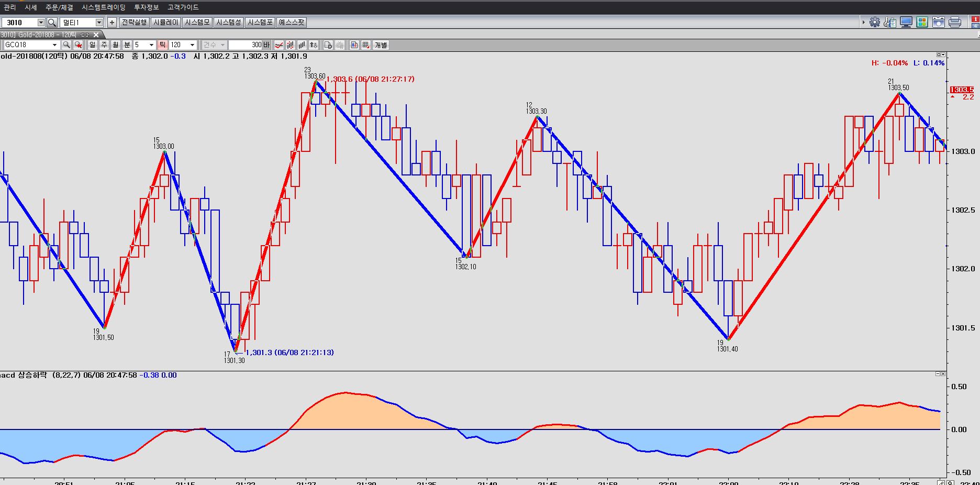Click magnifier next to screen number 3010

[x=52, y=23]
